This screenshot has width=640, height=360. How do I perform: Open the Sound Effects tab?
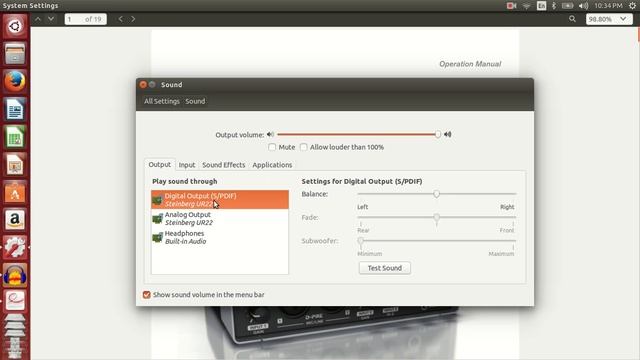point(224,165)
